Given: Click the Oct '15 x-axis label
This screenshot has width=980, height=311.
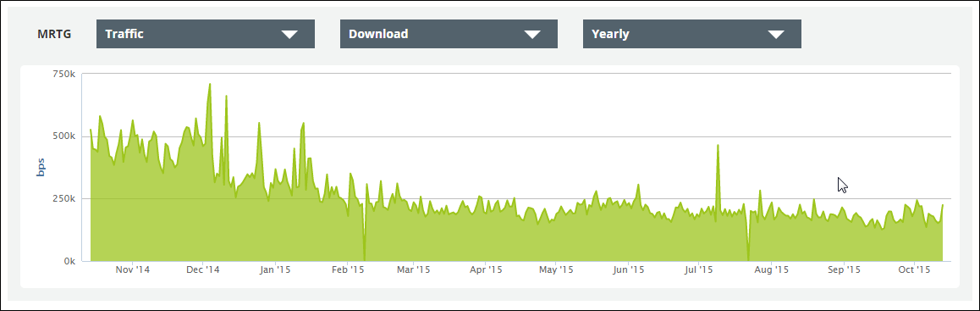Looking at the screenshot, I should click(914, 269).
